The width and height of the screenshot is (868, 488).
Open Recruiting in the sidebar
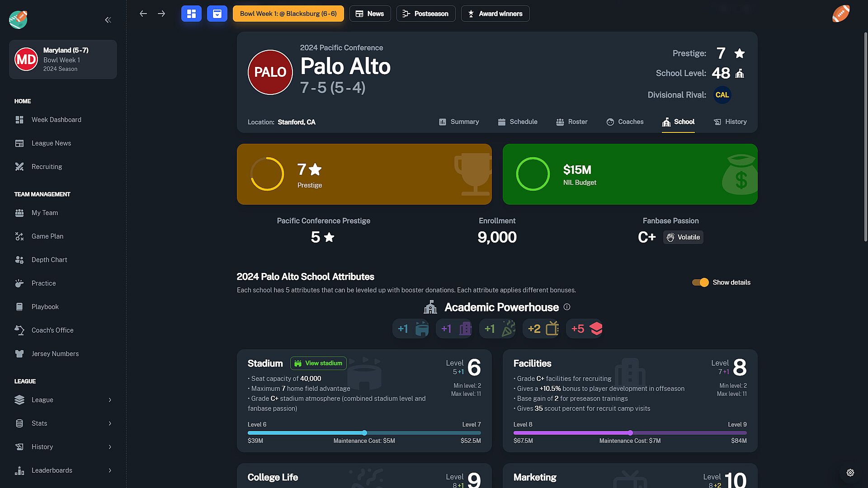tap(47, 167)
